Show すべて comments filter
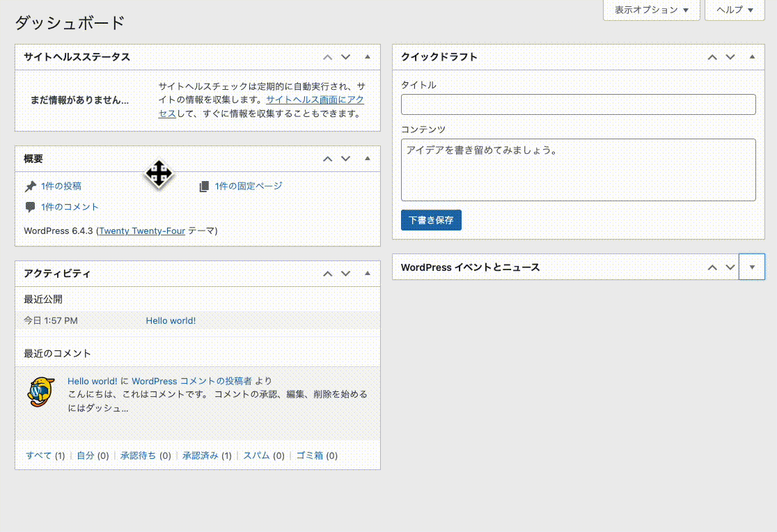The height and width of the screenshot is (532, 777). pos(39,455)
